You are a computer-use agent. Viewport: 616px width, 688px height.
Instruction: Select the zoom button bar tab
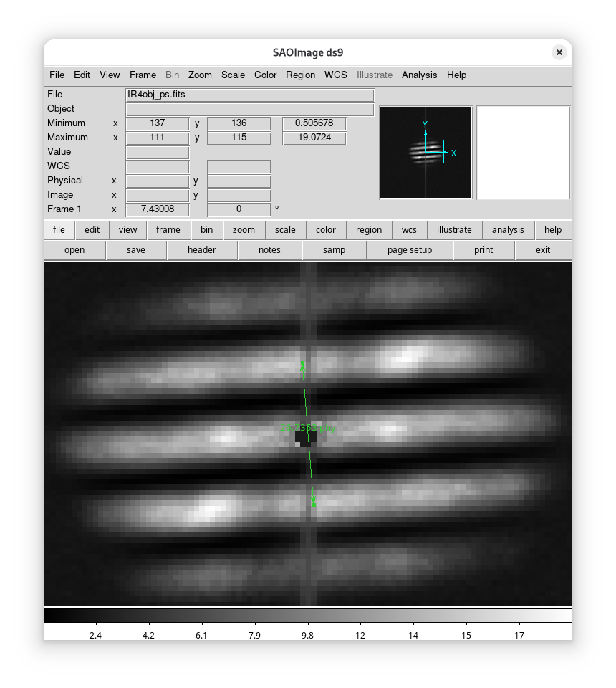(x=244, y=230)
